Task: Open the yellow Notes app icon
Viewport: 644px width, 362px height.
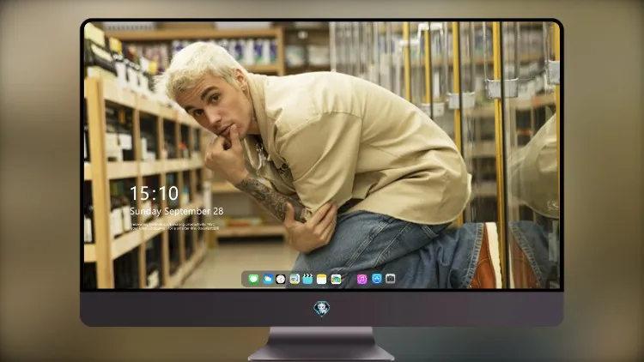Action: (x=322, y=279)
